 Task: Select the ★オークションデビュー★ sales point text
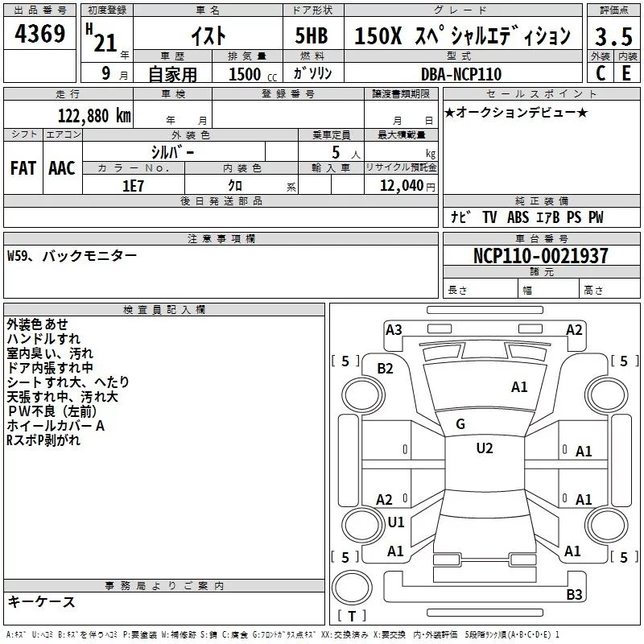pyautogui.click(x=516, y=112)
